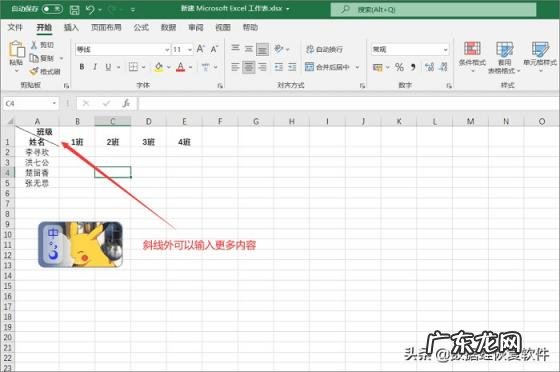This screenshot has width=560, height=372.
Task: Click the Middle Align icon
Action: coord(249,49)
